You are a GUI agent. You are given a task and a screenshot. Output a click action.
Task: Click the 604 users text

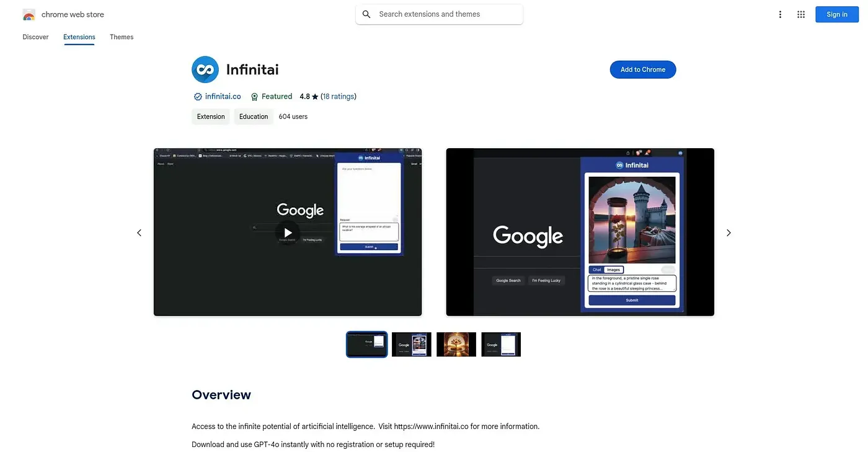coord(293,117)
